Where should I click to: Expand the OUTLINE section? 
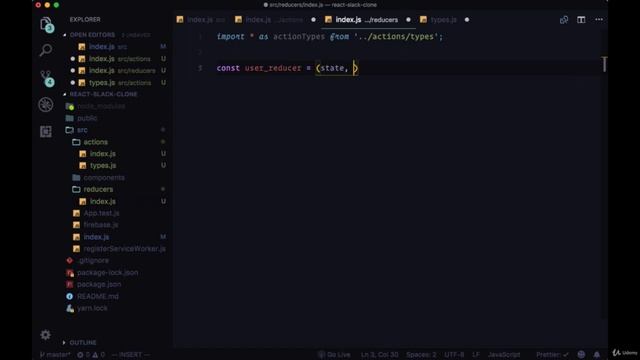82,342
